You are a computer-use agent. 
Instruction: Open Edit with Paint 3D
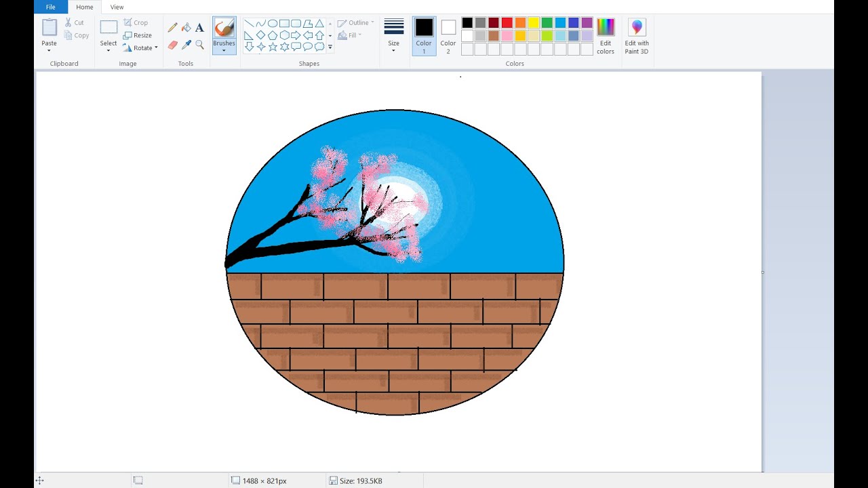pyautogui.click(x=637, y=37)
